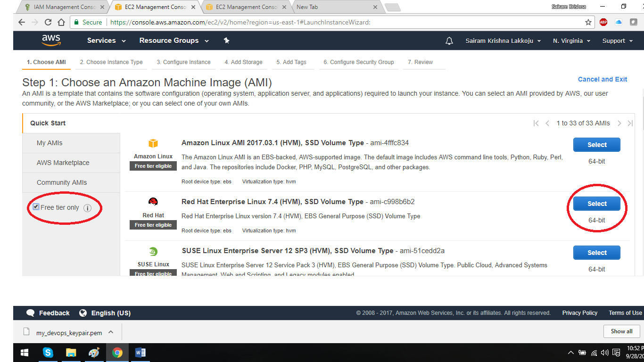Go to step 6. Configure Security Group

[x=358, y=62]
